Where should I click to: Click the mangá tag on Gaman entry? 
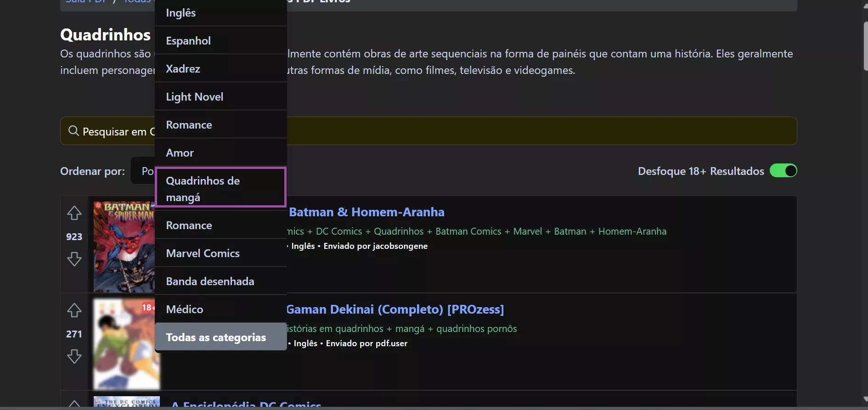coord(410,329)
